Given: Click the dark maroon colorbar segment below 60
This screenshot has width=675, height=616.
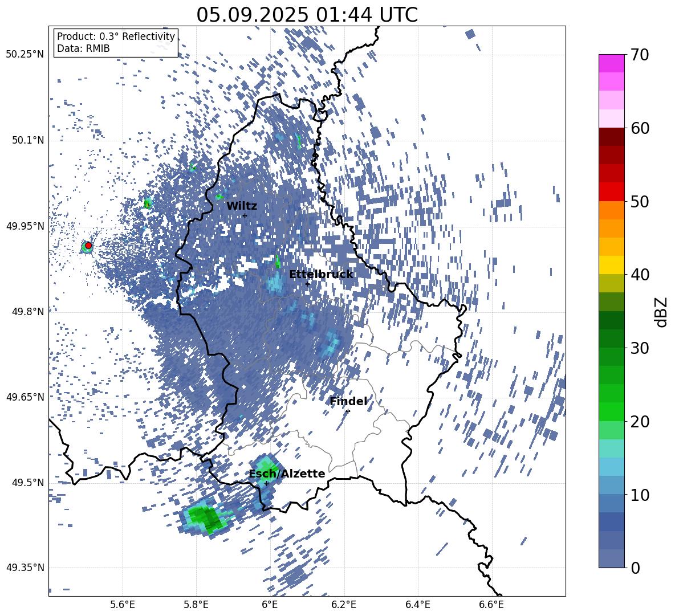Looking at the screenshot, I should (612, 137).
